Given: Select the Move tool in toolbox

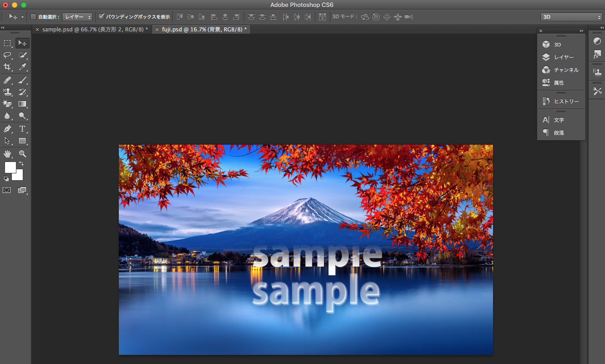Looking at the screenshot, I should click(x=22, y=43).
